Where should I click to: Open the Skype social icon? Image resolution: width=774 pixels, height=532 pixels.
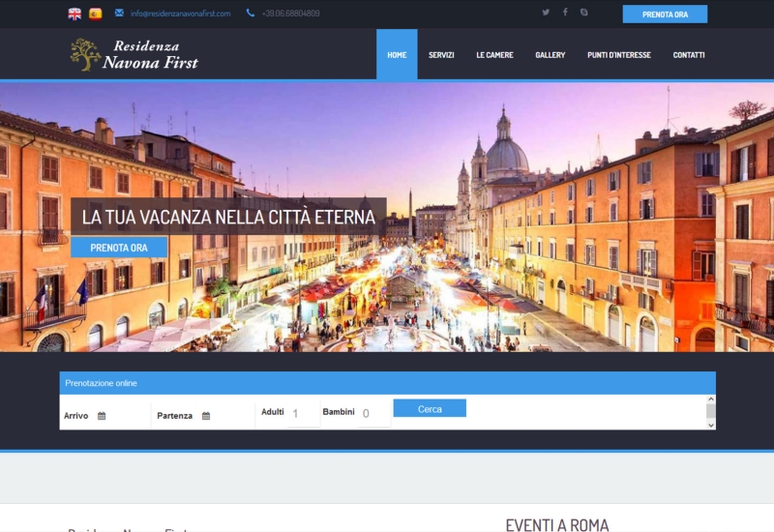(x=584, y=13)
